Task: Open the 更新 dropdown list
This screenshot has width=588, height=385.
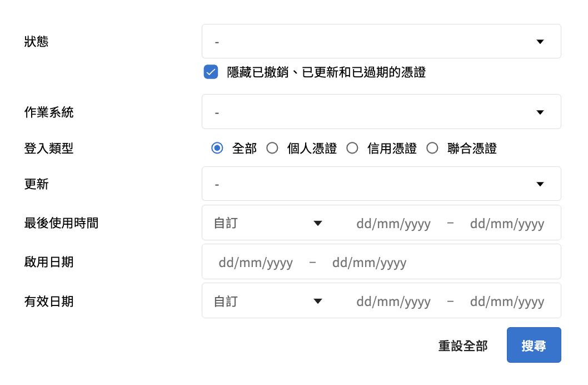Action: tap(381, 184)
